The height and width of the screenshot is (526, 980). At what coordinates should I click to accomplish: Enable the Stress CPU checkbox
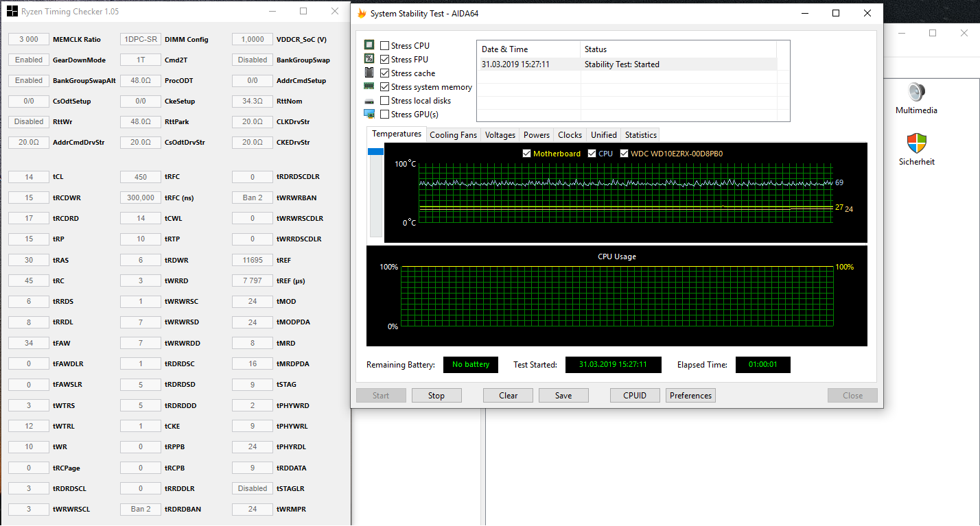click(x=385, y=46)
